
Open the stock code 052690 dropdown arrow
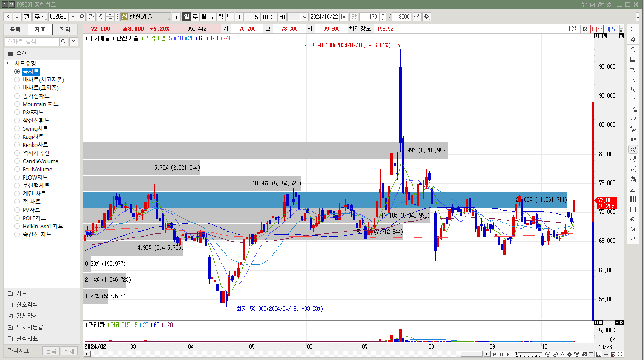pyautogui.click(x=72, y=16)
